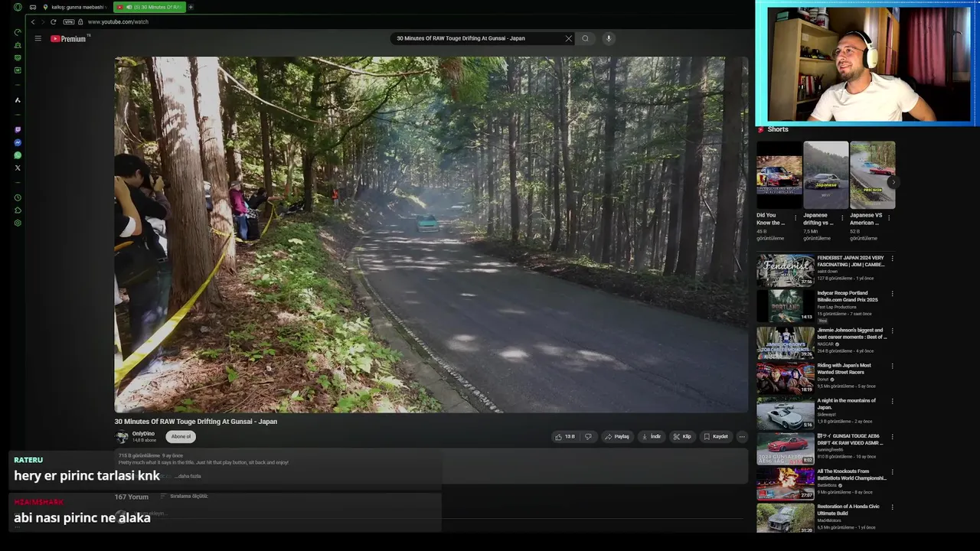
Task: Open X (Twitter) in the sidebar
Action: (18, 168)
